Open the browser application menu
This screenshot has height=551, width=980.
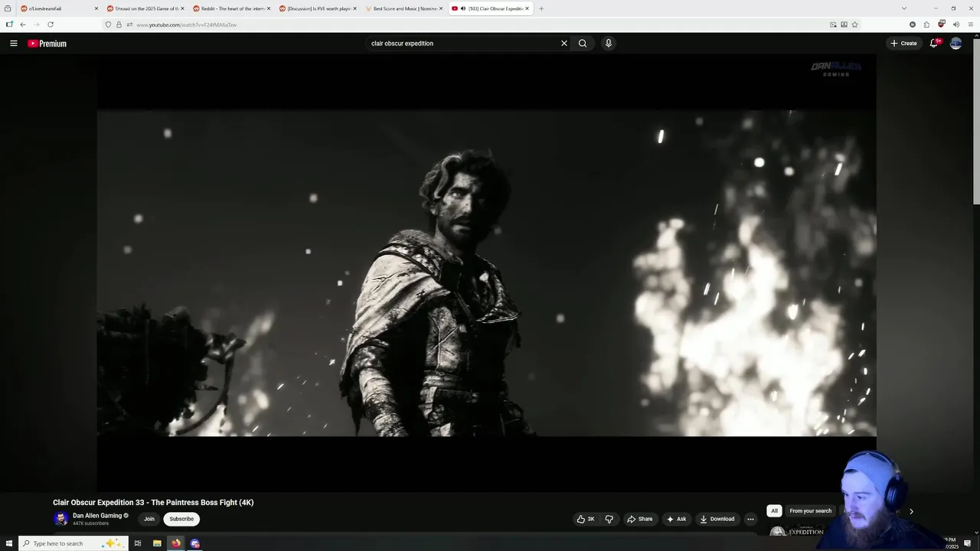[971, 24]
